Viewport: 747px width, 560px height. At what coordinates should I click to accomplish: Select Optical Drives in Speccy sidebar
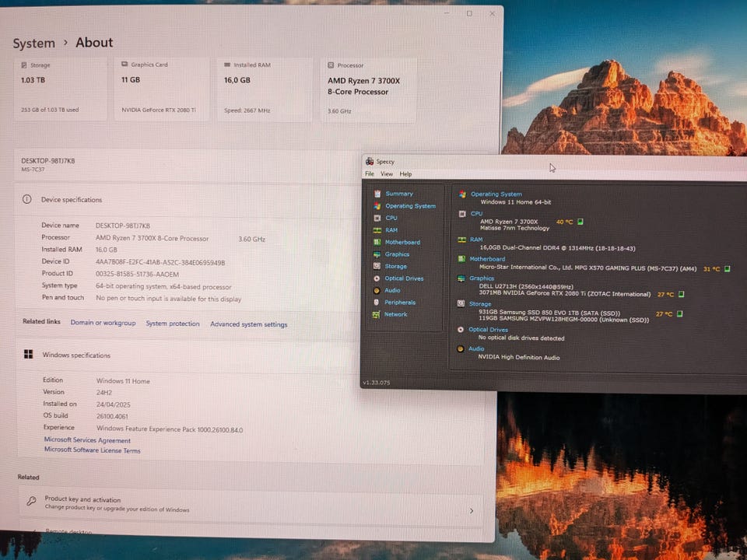404,278
